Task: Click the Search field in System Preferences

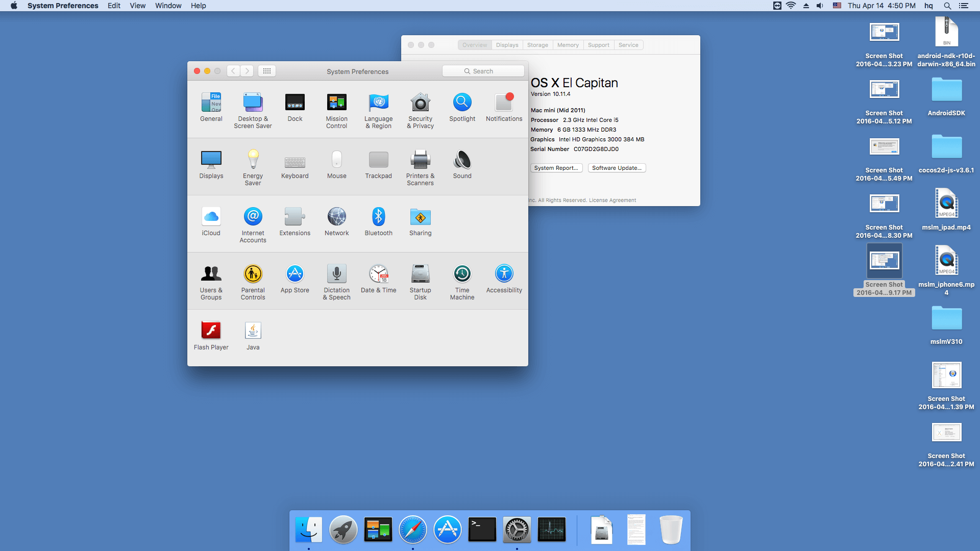Action: coord(483,71)
